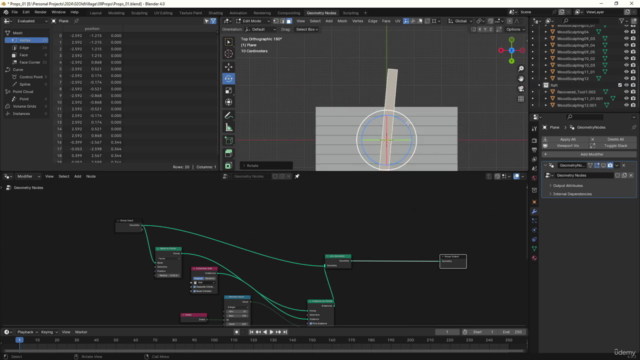Click the pin icon beside Plane in spreadsheet
The height and width of the screenshot is (360, 640).
(76, 21)
